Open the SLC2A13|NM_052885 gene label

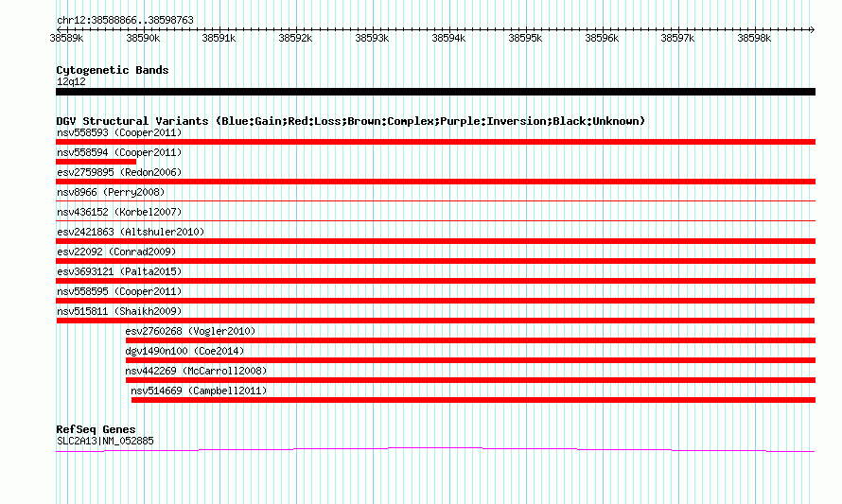tap(105, 442)
